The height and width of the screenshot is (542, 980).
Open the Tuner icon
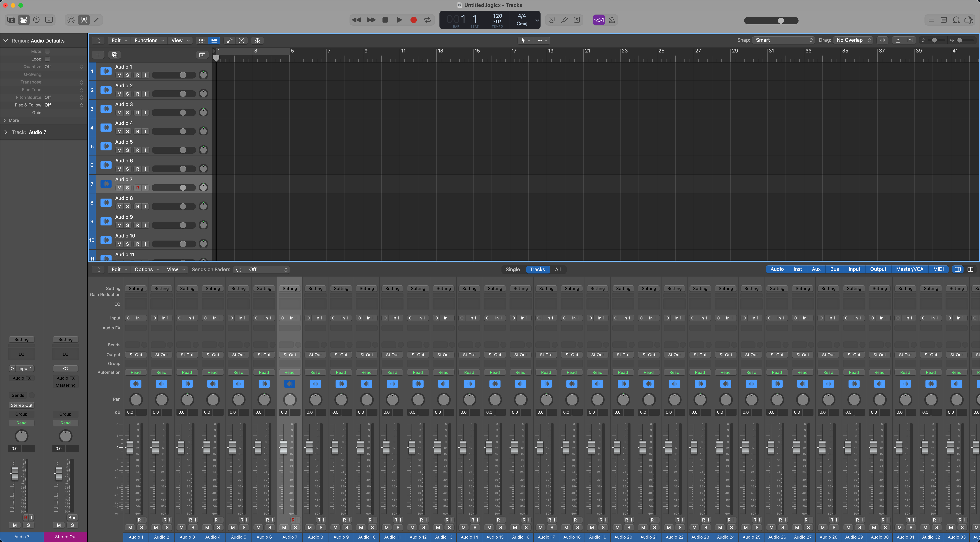click(564, 20)
